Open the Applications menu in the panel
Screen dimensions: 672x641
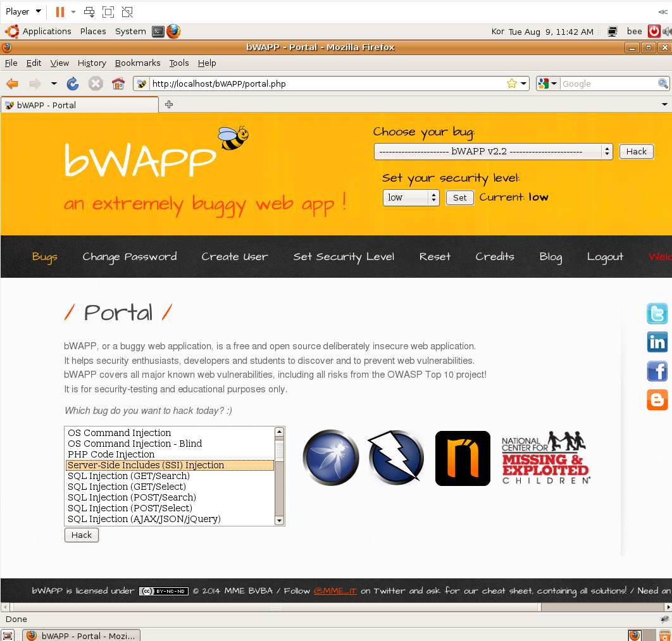point(47,31)
